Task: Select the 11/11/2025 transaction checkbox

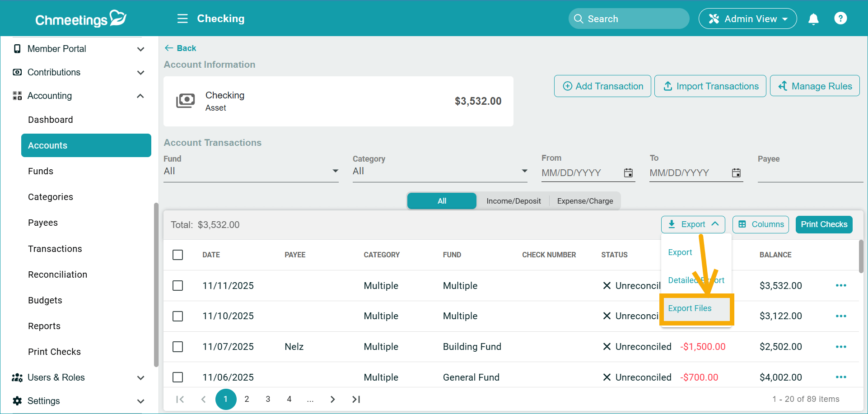Action: tap(178, 286)
